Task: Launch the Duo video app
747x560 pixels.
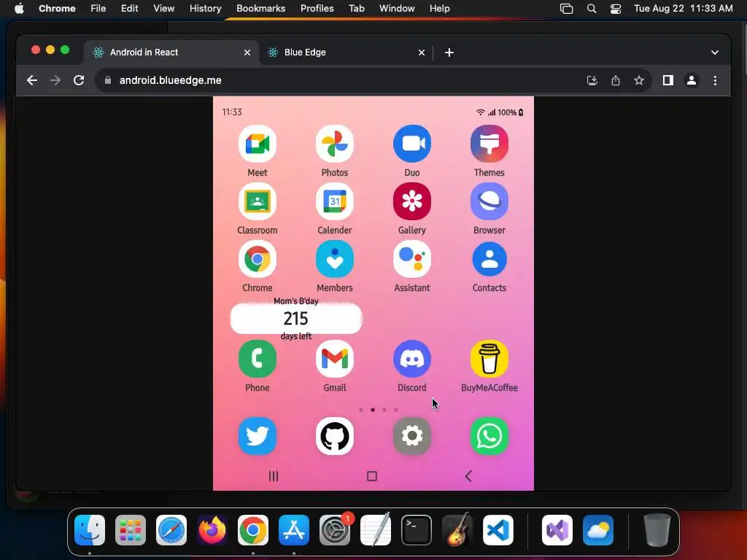Action: (x=412, y=144)
